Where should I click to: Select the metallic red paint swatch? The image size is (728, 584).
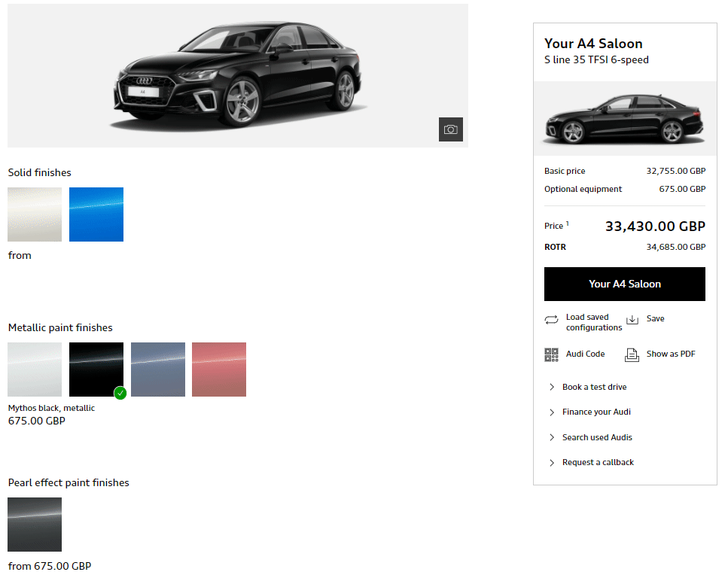pyautogui.click(x=218, y=370)
